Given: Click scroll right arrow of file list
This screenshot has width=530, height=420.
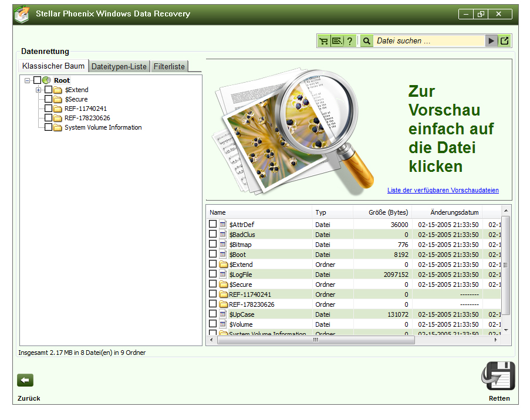Looking at the screenshot, I should [495, 340].
